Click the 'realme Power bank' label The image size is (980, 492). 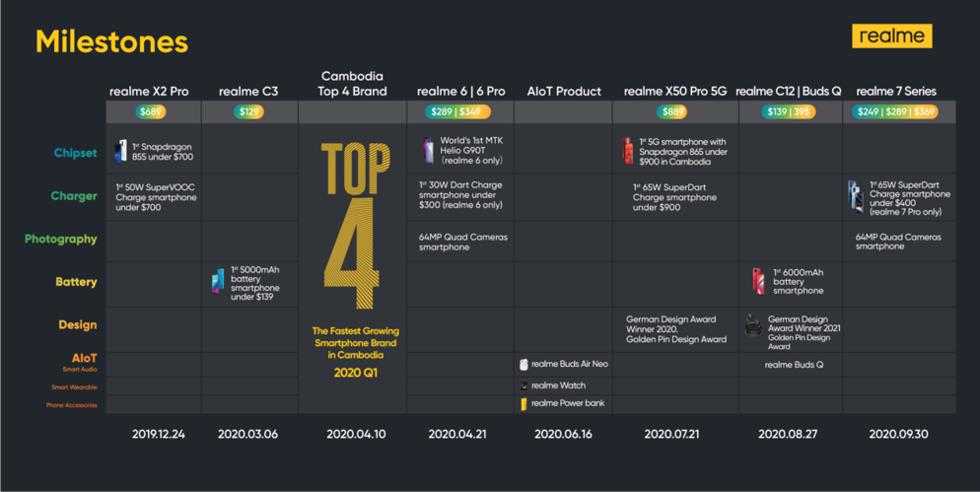[x=568, y=403]
